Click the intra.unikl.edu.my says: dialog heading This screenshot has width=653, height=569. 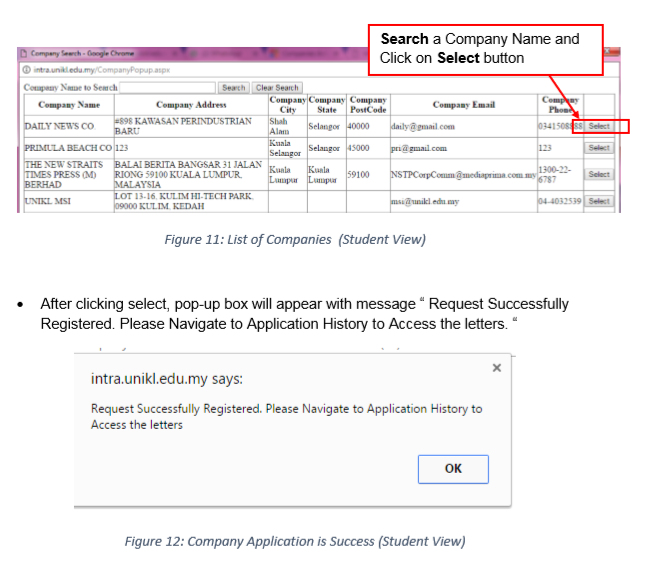point(167,379)
